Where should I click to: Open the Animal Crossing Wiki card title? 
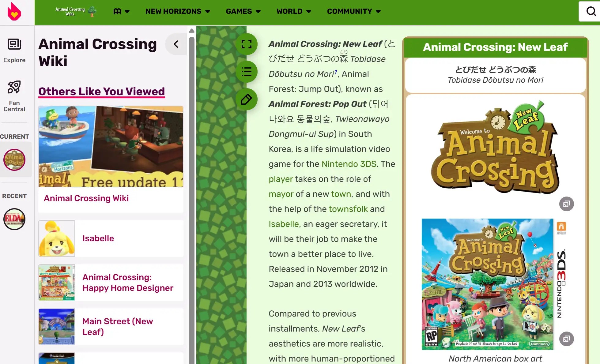[x=86, y=198]
